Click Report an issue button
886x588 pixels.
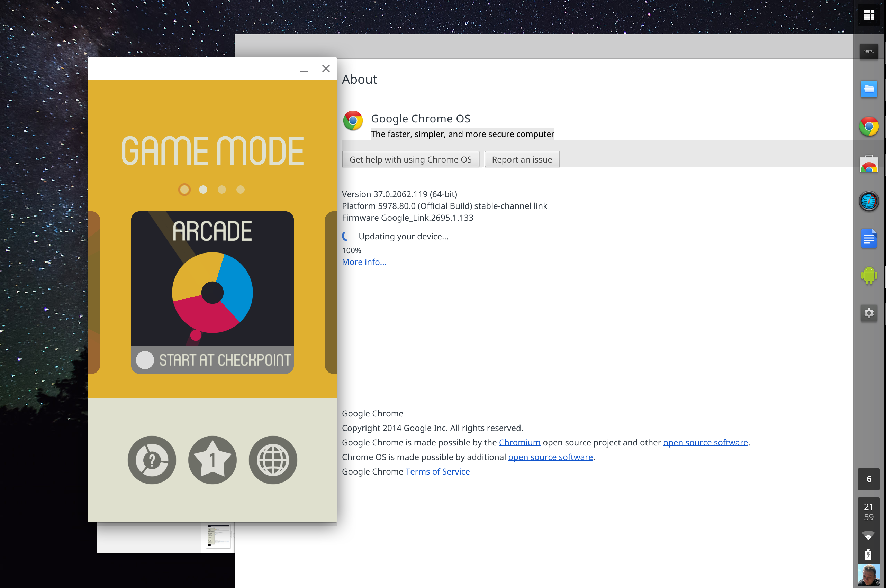pyautogui.click(x=522, y=159)
